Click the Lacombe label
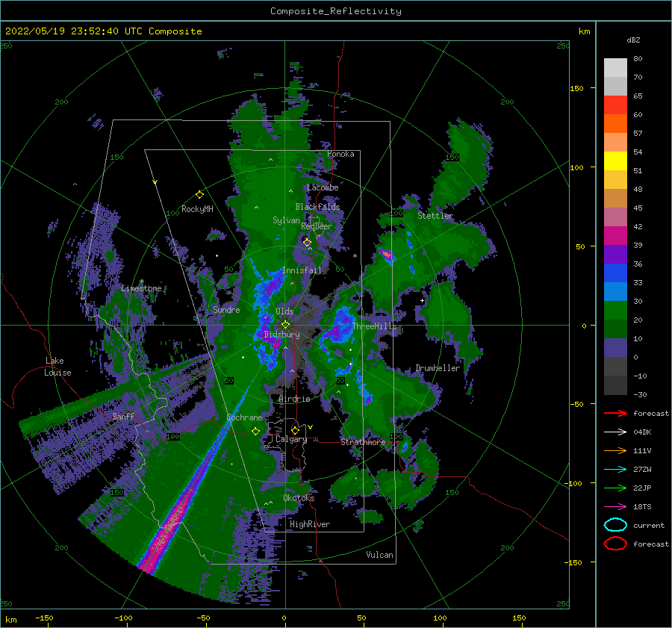 tap(323, 187)
